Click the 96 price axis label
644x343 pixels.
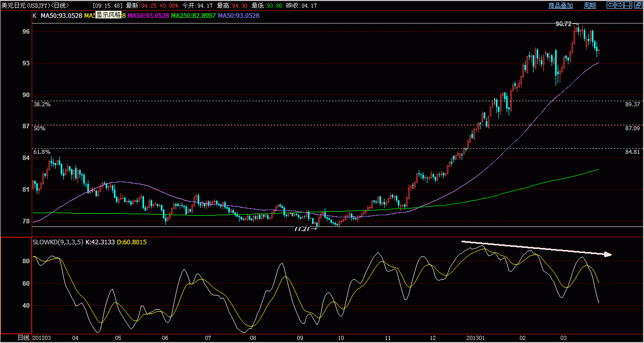[27, 31]
